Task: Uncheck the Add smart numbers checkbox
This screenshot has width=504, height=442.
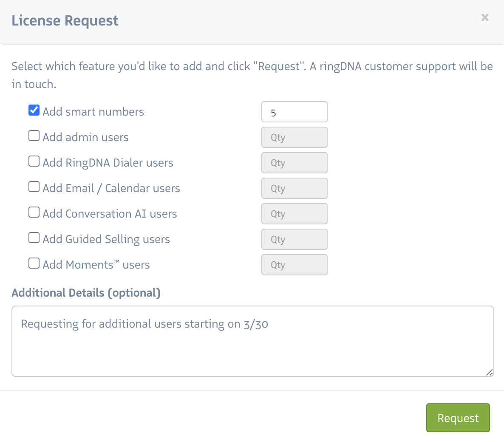Action: tap(34, 110)
